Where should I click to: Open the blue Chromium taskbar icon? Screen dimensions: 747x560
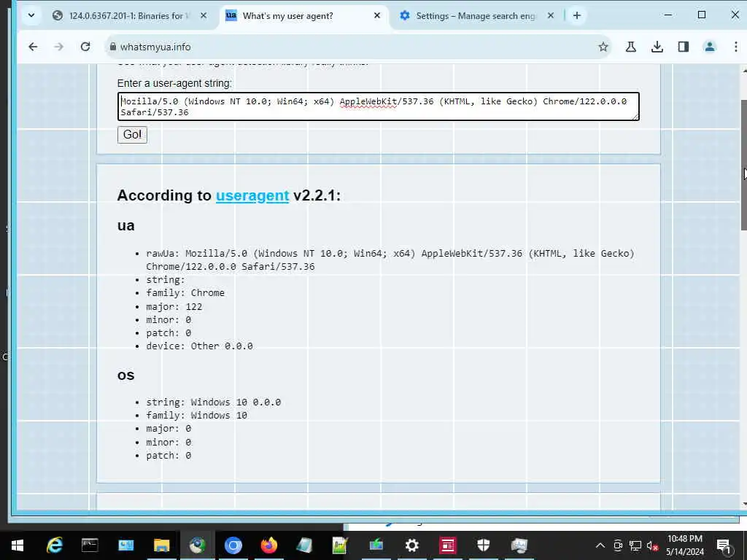[x=233, y=545]
